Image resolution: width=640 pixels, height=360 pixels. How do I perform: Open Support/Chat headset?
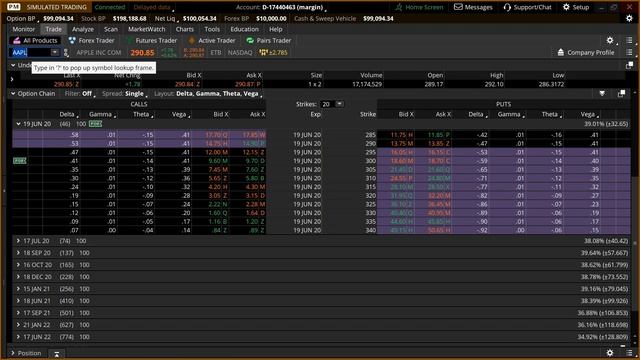[527, 7]
